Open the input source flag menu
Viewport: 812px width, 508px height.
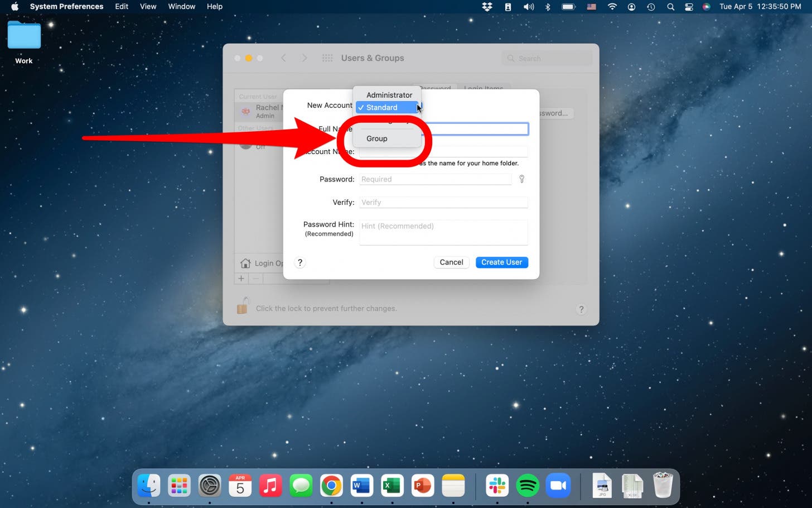point(592,7)
